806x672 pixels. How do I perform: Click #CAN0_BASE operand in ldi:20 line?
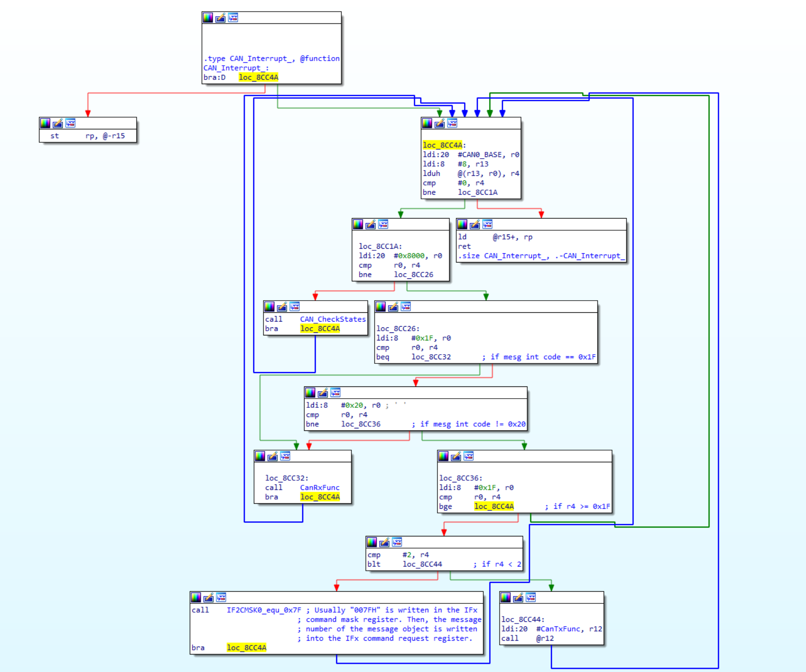click(x=479, y=154)
